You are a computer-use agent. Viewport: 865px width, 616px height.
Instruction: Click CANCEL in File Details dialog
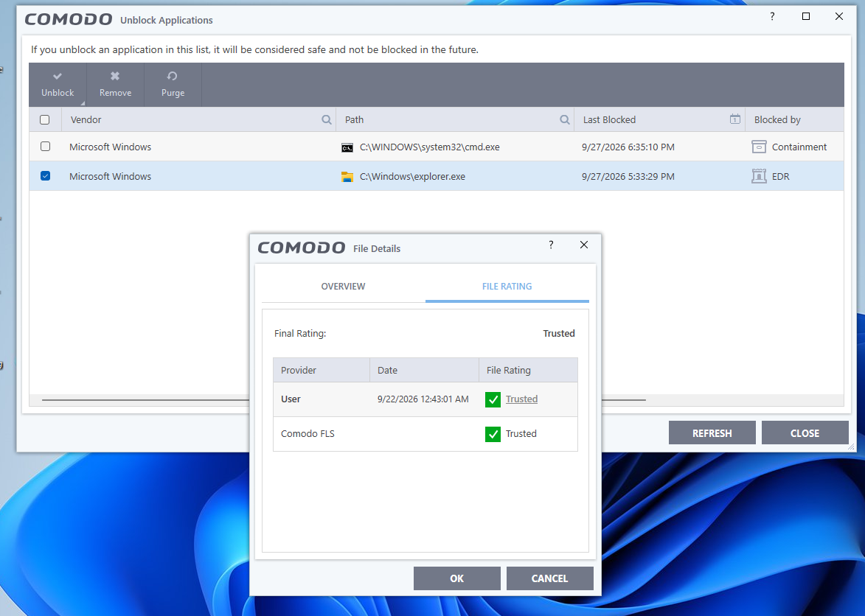click(x=549, y=578)
